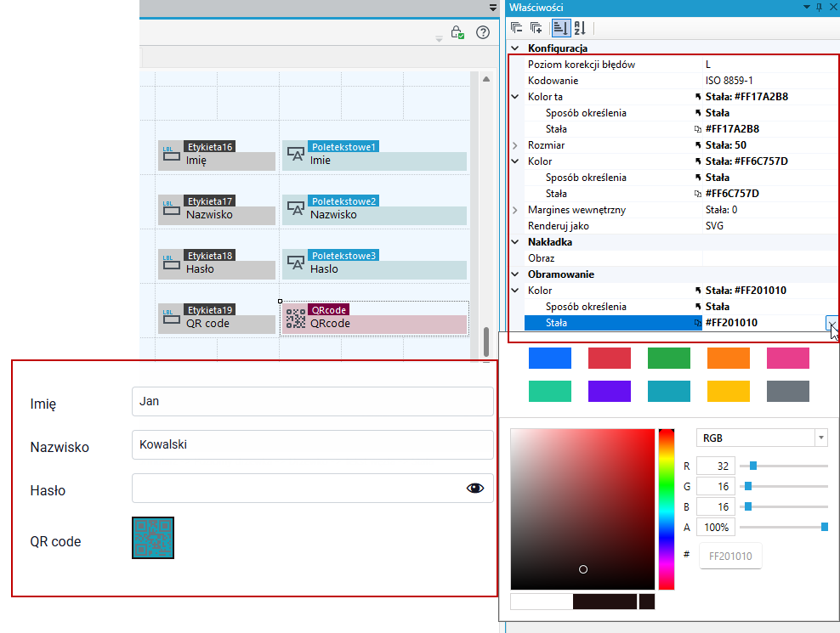Screen dimensions: 840x633
Task: Toggle password visibility eye icon
Action: pyautogui.click(x=474, y=488)
